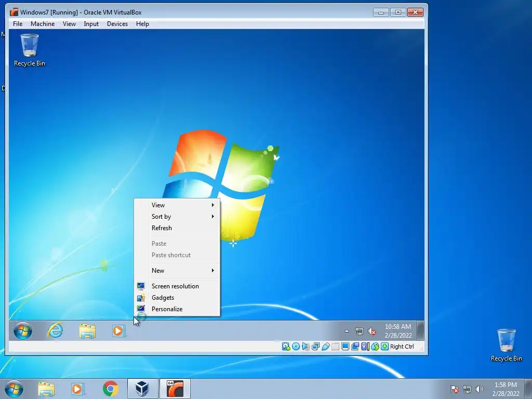
Task: Click VirtualBox audio status icon
Action: tap(305, 347)
